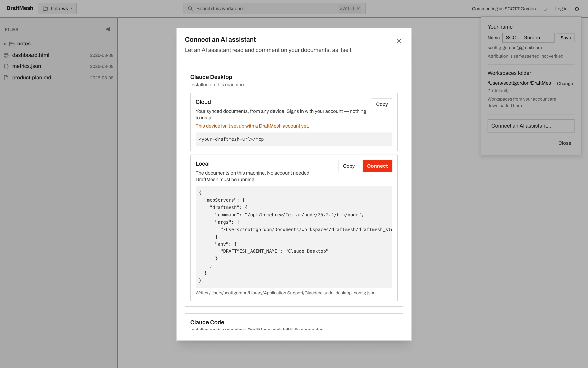Select the notes folder row

tap(59, 44)
